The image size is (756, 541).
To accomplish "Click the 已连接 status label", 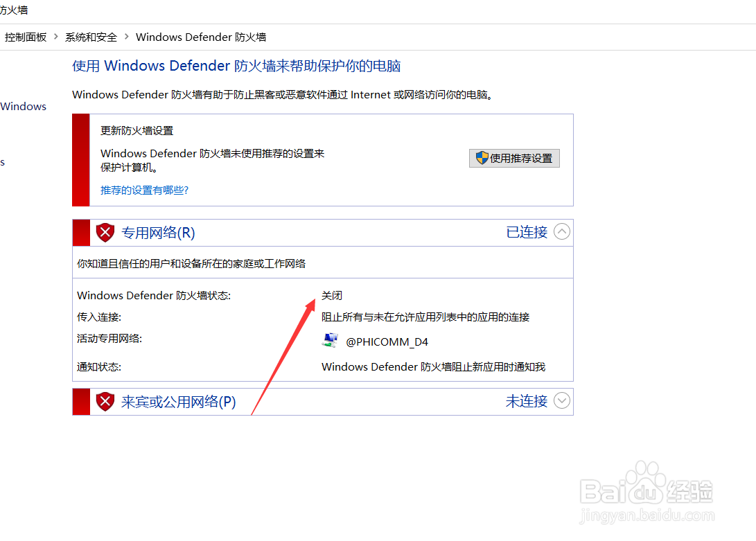I will pyautogui.click(x=526, y=232).
